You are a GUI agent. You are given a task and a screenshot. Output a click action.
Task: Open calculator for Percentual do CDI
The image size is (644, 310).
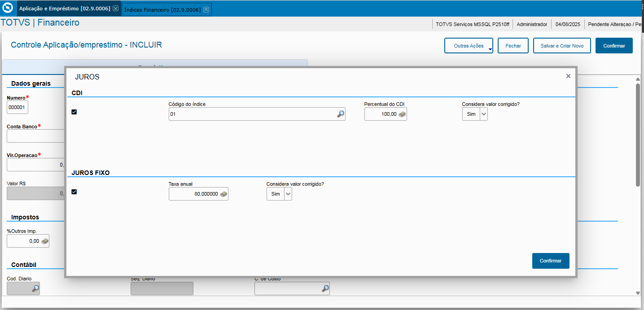402,114
